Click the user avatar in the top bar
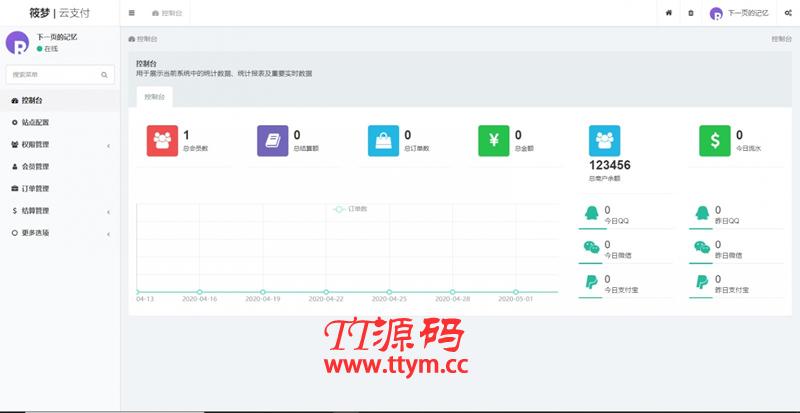Image resolution: width=800 pixels, height=413 pixels. tap(716, 14)
